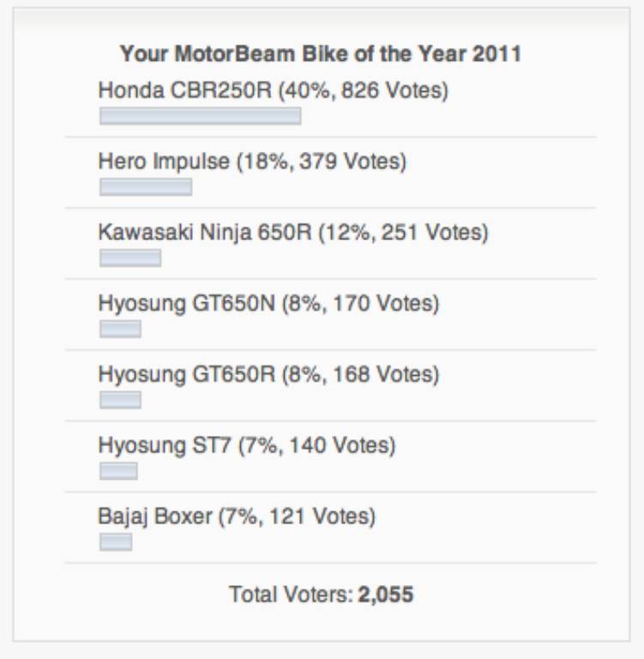Image resolution: width=644 pixels, height=659 pixels.
Task: Click the Hero Impulse result bar
Action: click(146, 187)
